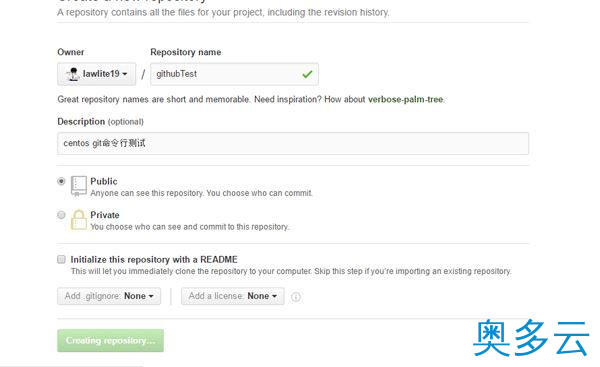Use the verbose-palm-tree name suggestion

tap(405, 99)
